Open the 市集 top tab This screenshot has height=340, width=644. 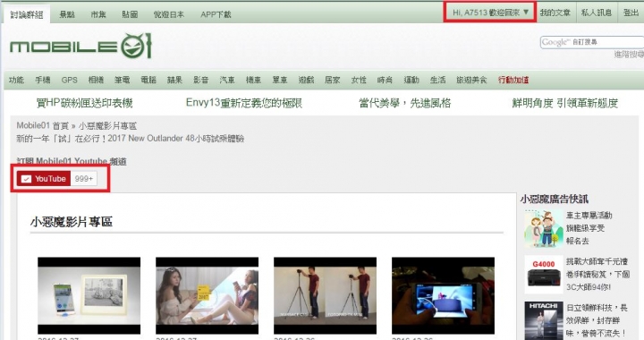[x=98, y=14]
